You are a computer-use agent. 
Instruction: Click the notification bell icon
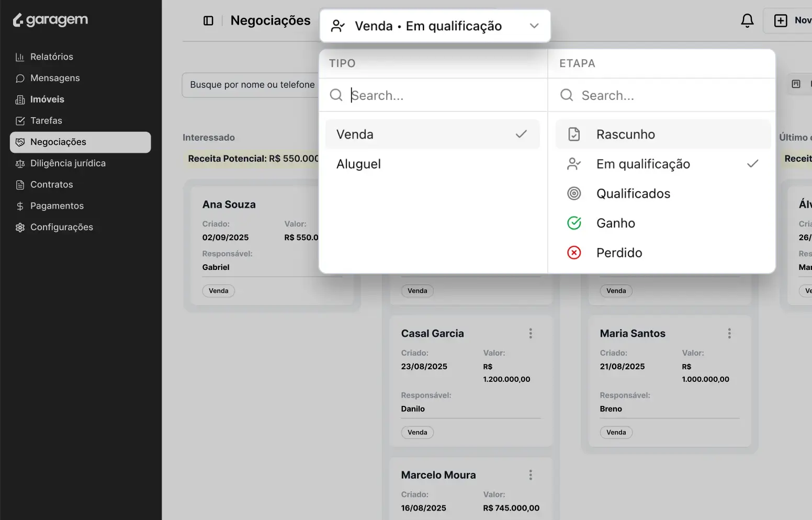pos(747,20)
